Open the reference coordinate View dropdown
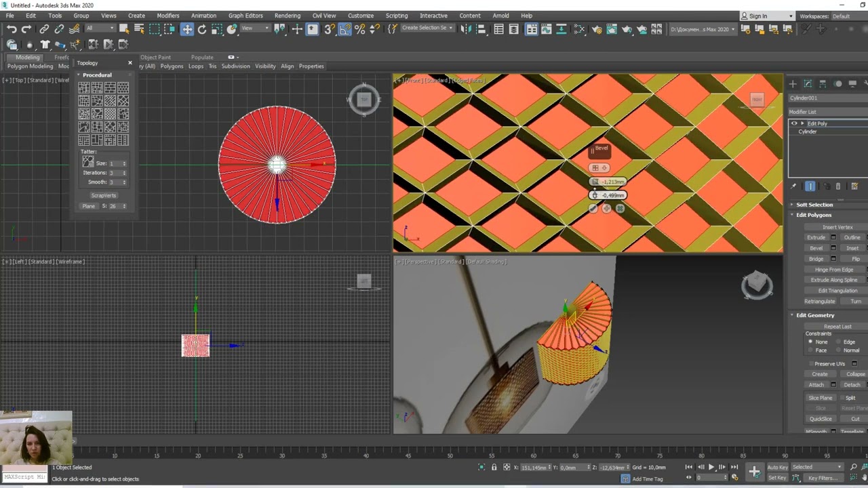 pyautogui.click(x=256, y=28)
